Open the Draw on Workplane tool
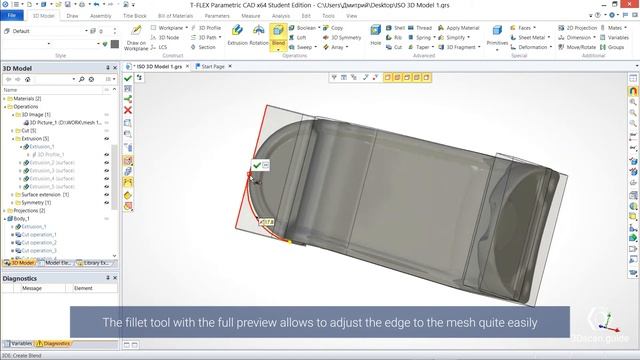This screenshot has width=640, height=360. [136, 37]
